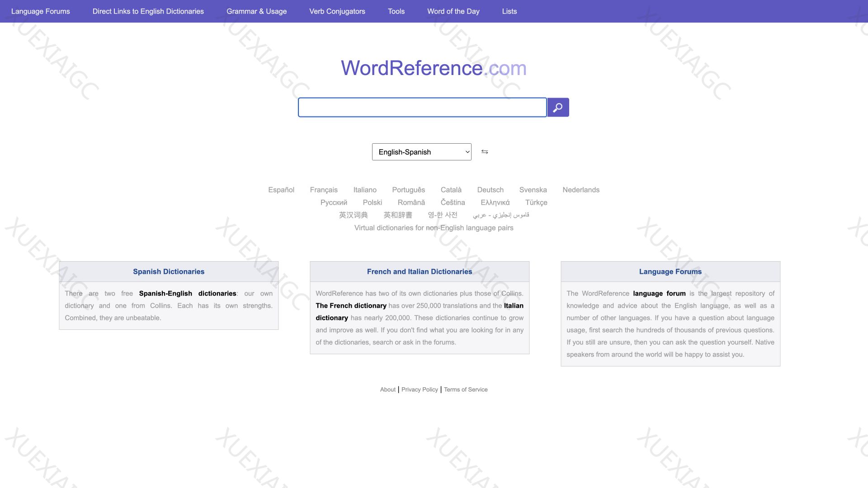Screen dimensions: 868x488
Task: Switch site language to Svenska
Action: [x=533, y=190]
